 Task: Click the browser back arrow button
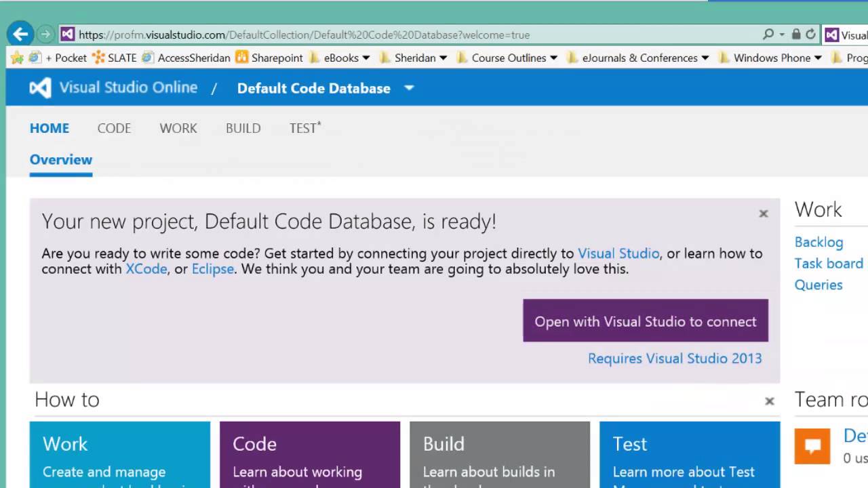pyautogui.click(x=20, y=34)
